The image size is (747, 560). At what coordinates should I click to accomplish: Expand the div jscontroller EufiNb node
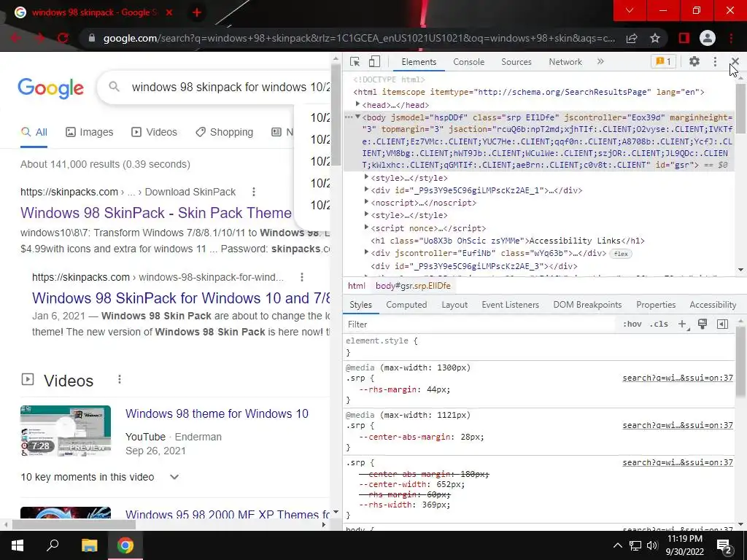366,252
